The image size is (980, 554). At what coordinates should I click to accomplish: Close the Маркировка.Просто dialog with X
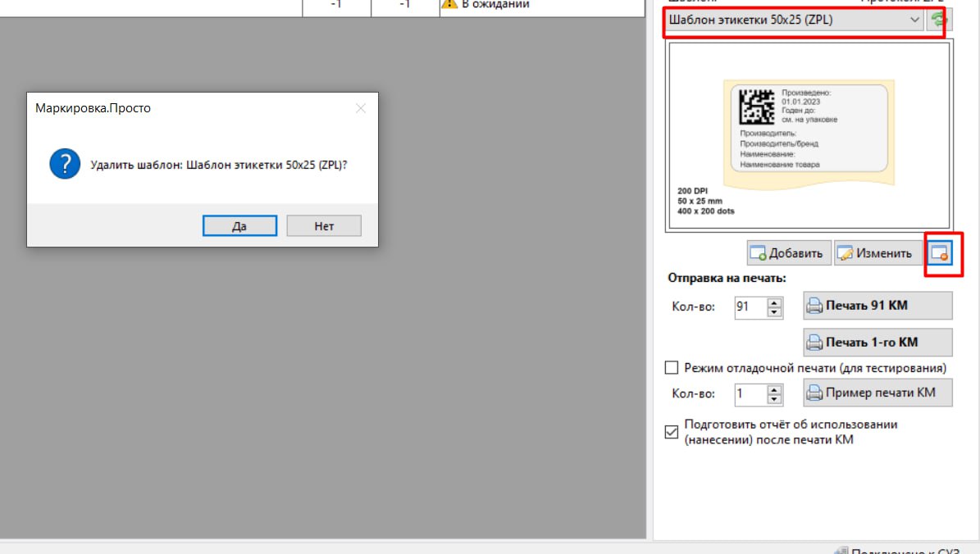[360, 108]
